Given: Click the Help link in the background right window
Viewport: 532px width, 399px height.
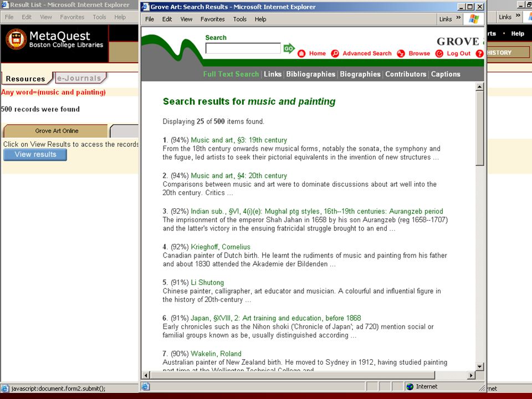Looking at the screenshot, I should click(x=518, y=34).
